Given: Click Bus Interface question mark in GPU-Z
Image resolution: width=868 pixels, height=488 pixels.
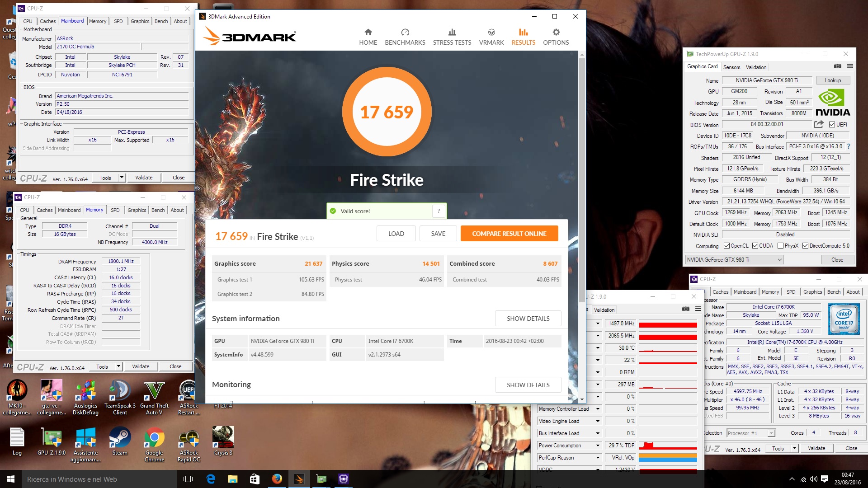Looking at the screenshot, I should click(849, 146).
